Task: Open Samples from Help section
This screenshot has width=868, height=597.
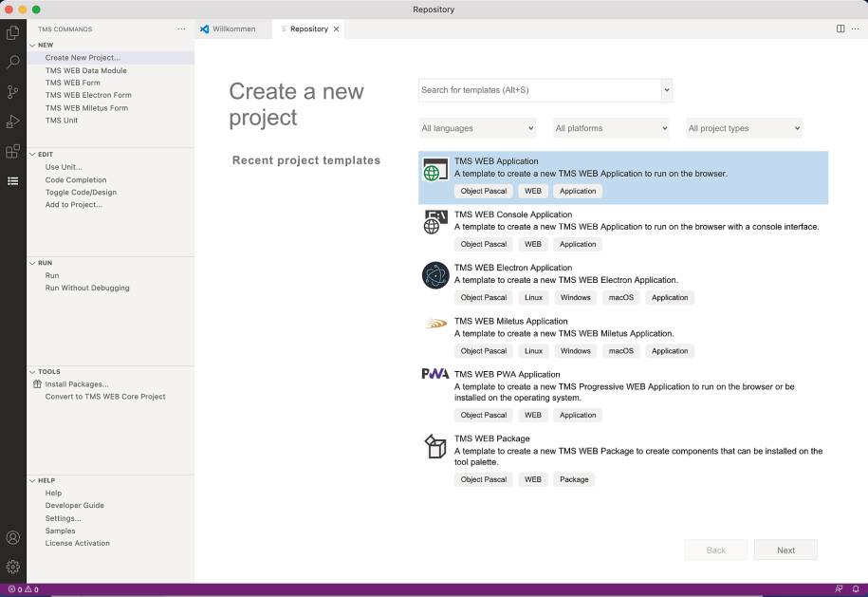Action: coord(61,531)
